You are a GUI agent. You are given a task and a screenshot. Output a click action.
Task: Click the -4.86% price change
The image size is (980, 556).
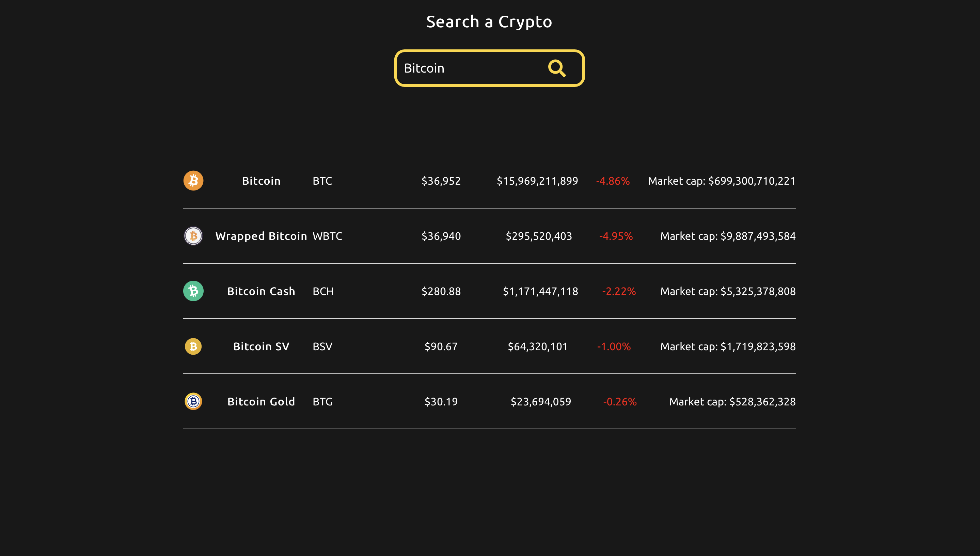pyautogui.click(x=613, y=181)
